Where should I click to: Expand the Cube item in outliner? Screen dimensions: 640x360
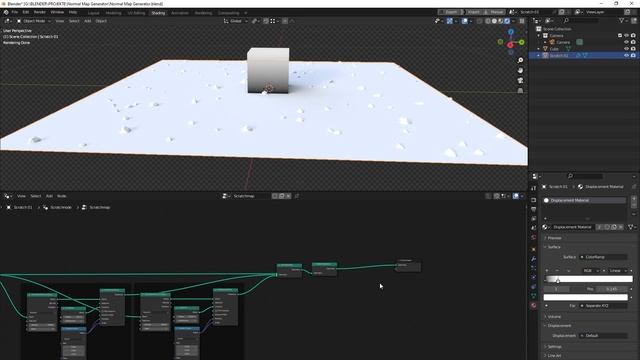[539, 49]
